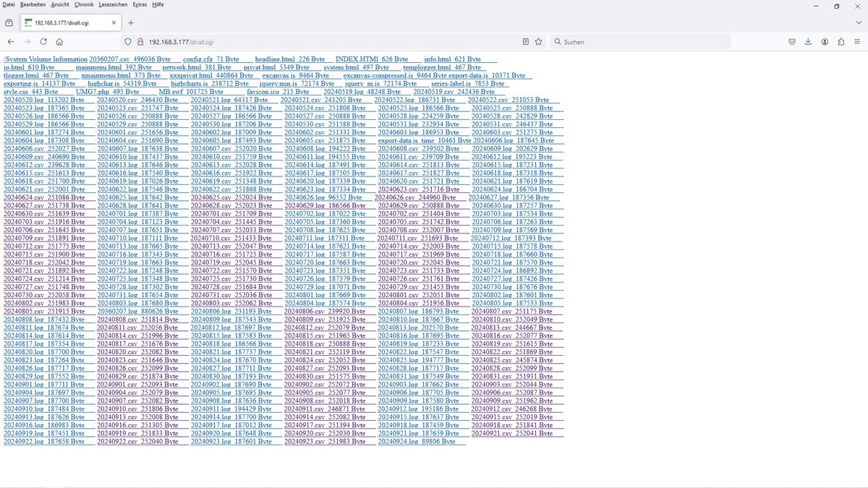
Task: Open the extensions puzzle icon
Action: tap(841, 42)
